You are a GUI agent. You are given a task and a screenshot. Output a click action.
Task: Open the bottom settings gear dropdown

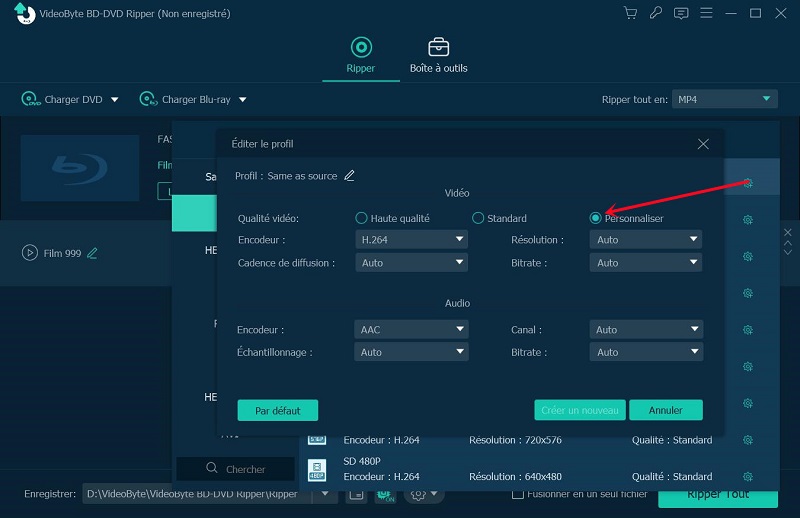pyautogui.click(x=423, y=495)
